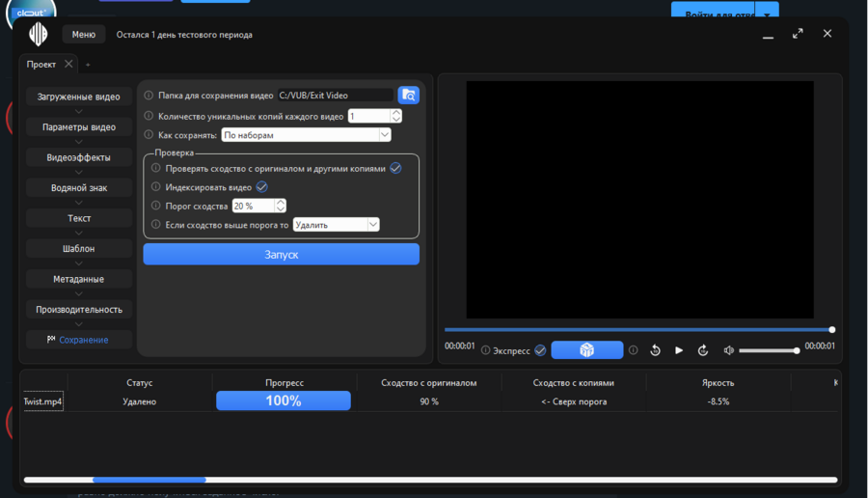
Task: Toggle similarity check with original checkbox
Action: click(395, 168)
